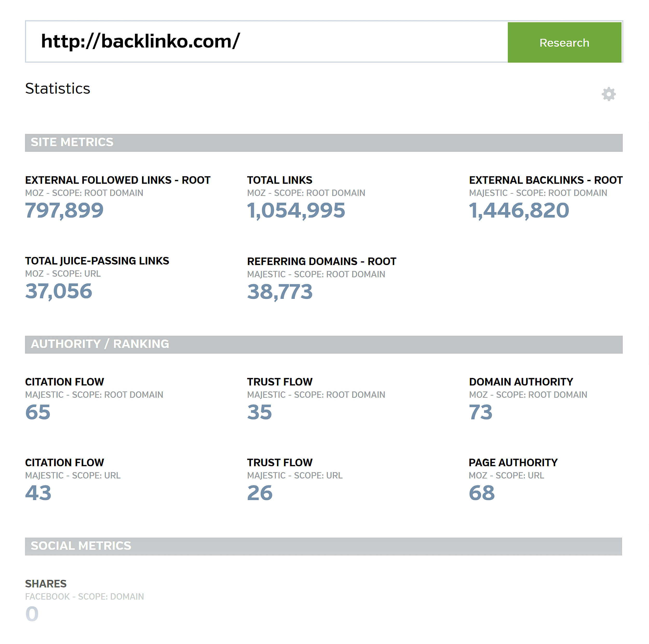Select the Page Authority value 68
The width and height of the screenshot is (649, 644).
[x=482, y=493]
